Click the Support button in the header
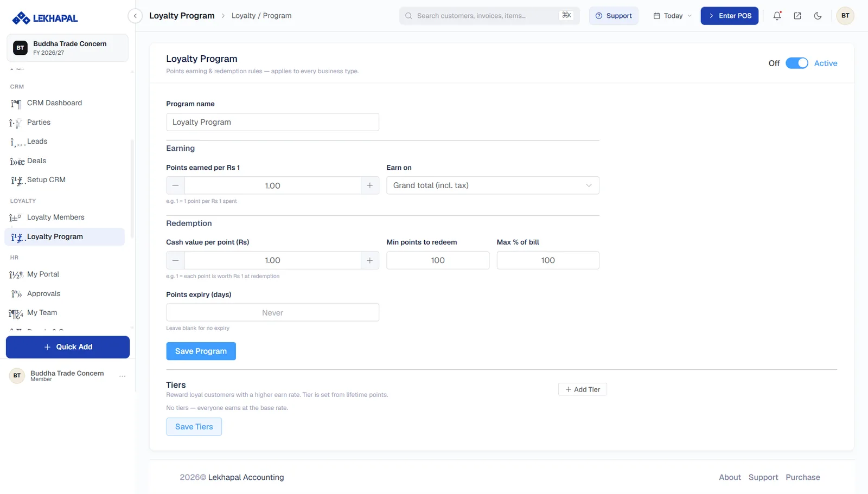This screenshot has width=868, height=494. [614, 16]
